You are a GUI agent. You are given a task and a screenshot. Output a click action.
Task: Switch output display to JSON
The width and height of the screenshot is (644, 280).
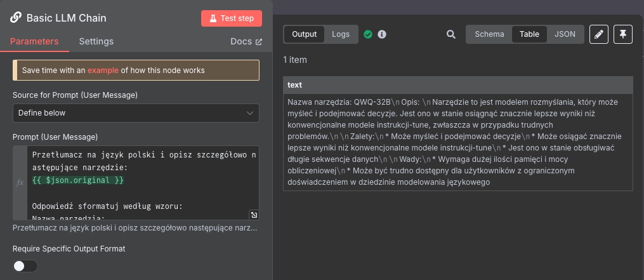coord(565,34)
